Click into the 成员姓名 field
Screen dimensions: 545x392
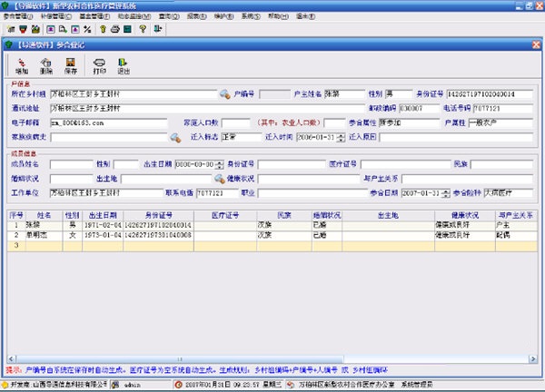[x=72, y=164]
